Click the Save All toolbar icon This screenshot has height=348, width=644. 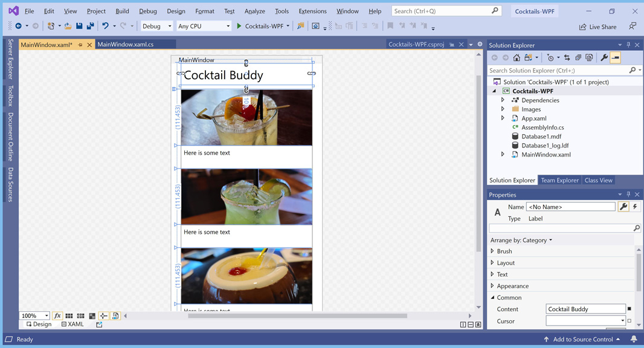(90, 26)
